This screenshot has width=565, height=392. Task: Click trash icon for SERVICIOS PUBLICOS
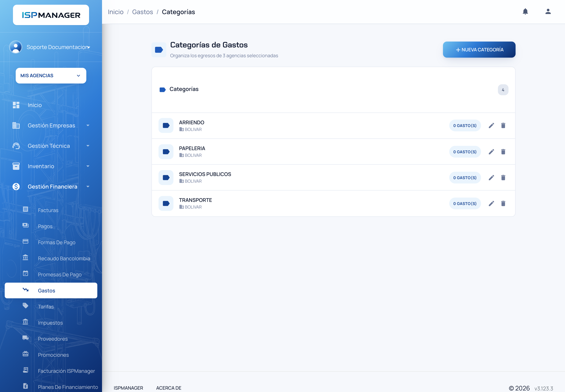(x=503, y=178)
